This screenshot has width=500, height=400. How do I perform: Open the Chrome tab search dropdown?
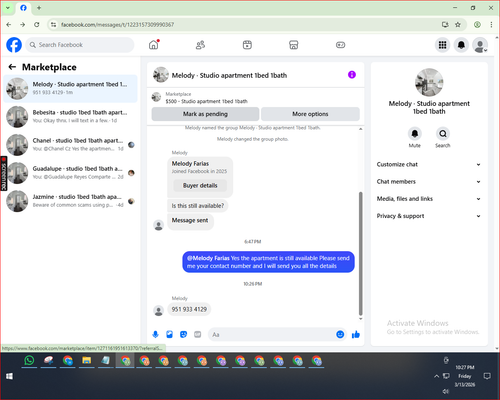[x=8, y=8]
